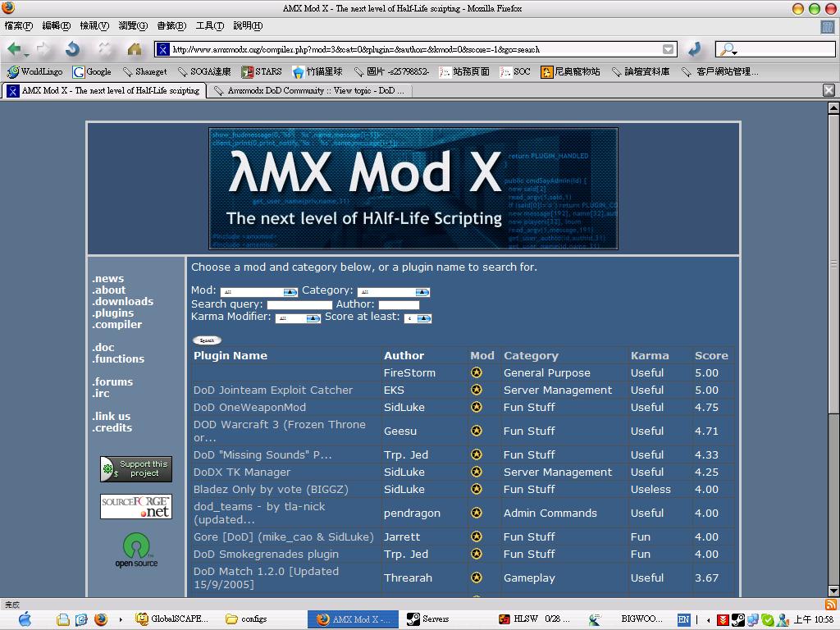The image size is (840, 630).
Task: Switch to Amxmodx DoD Community tab
Action: tap(308, 90)
